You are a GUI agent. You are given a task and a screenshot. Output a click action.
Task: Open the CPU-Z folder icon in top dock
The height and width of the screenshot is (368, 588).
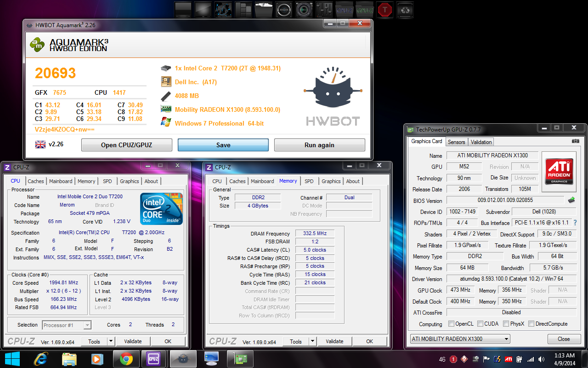(x=345, y=10)
